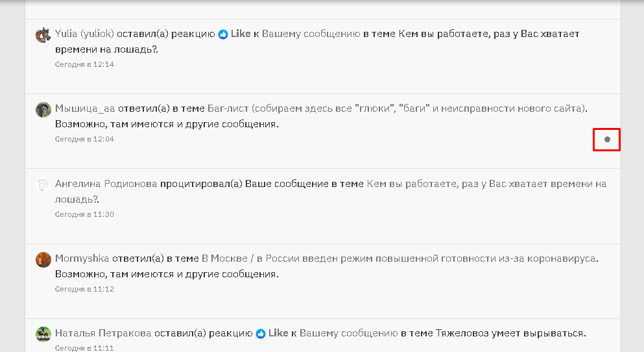Toggle read status dot on Мышица_аа alert
644x352 pixels.
click(607, 140)
